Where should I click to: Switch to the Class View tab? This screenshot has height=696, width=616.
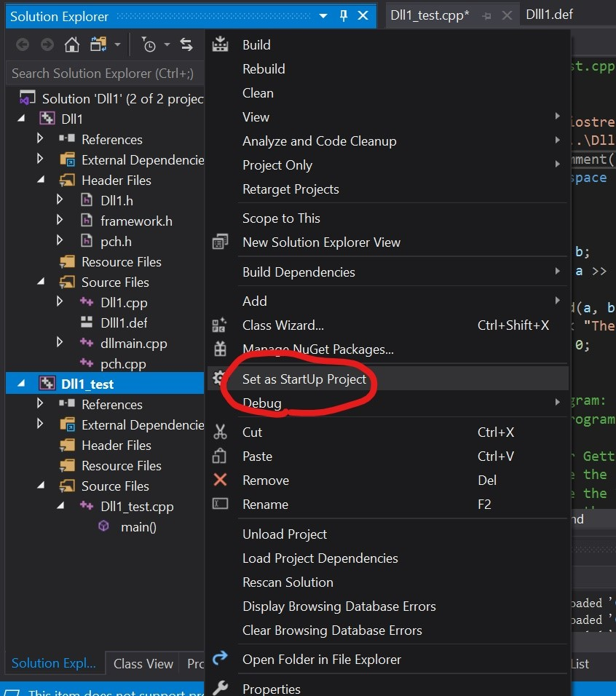pyautogui.click(x=143, y=663)
